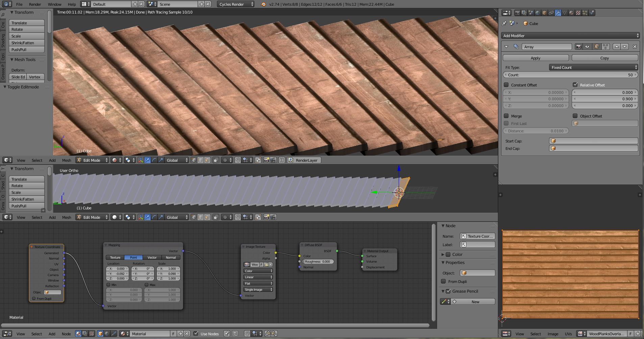
Task: Open the Modifiers wrench tab
Action: [558, 13]
